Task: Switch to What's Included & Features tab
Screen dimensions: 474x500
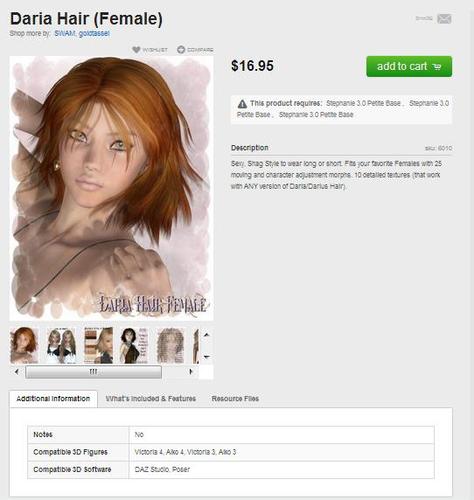Action: [x=151, y=398]
